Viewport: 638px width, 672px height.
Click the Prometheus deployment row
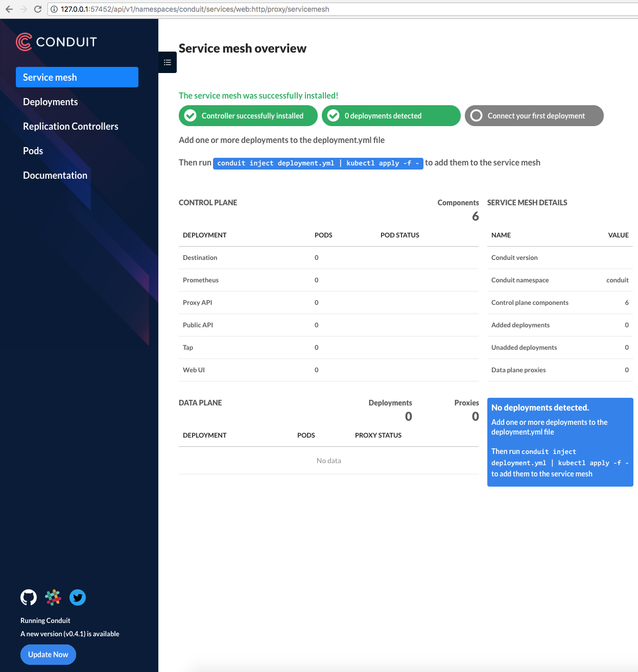pos(329,280)
